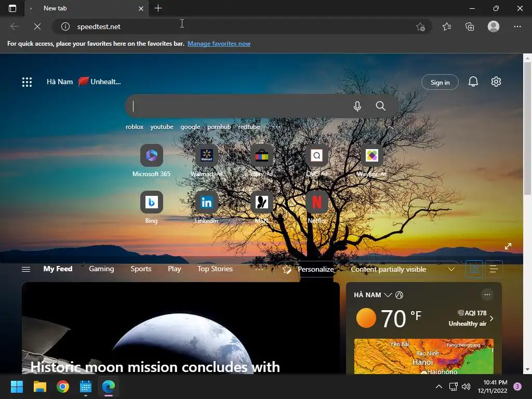The width and height of the screenshot is (532, 399).
Task: Open File Explorer from the taskbar
Action: coord(39,387)
